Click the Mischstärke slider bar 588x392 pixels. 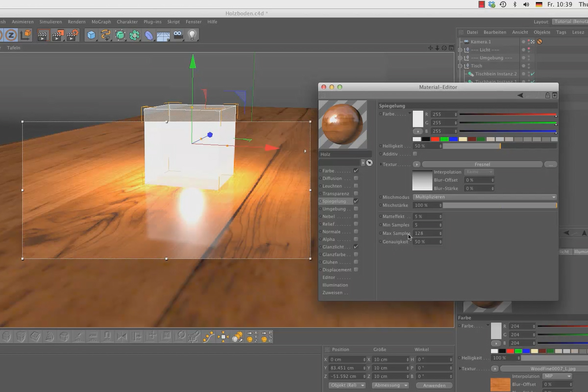(500, 205)
